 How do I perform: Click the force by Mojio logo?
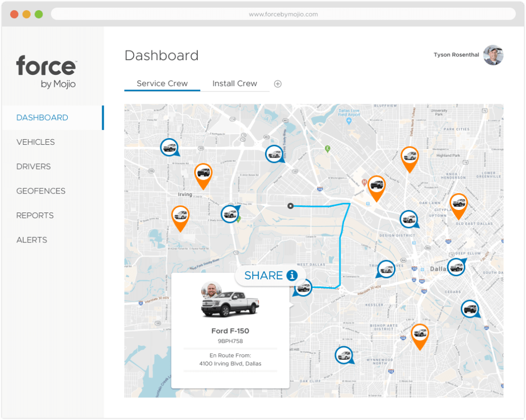click(46, 72)
